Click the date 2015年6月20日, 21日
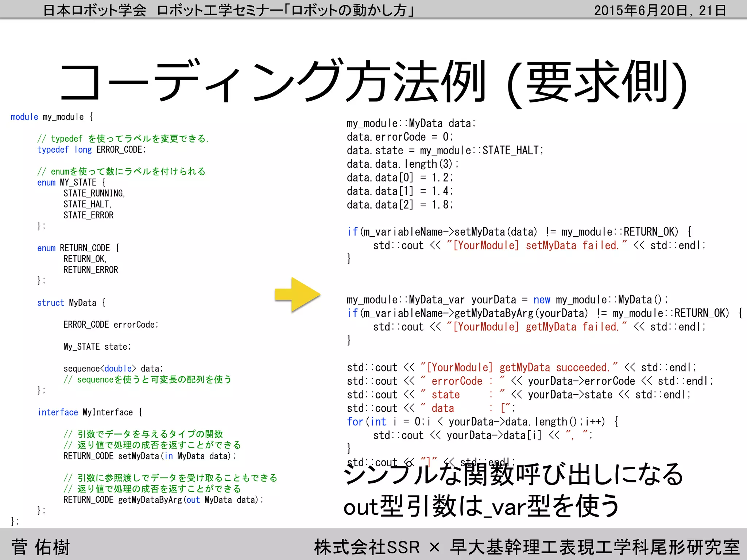747x560 pixels. click(x=660, y=10)
